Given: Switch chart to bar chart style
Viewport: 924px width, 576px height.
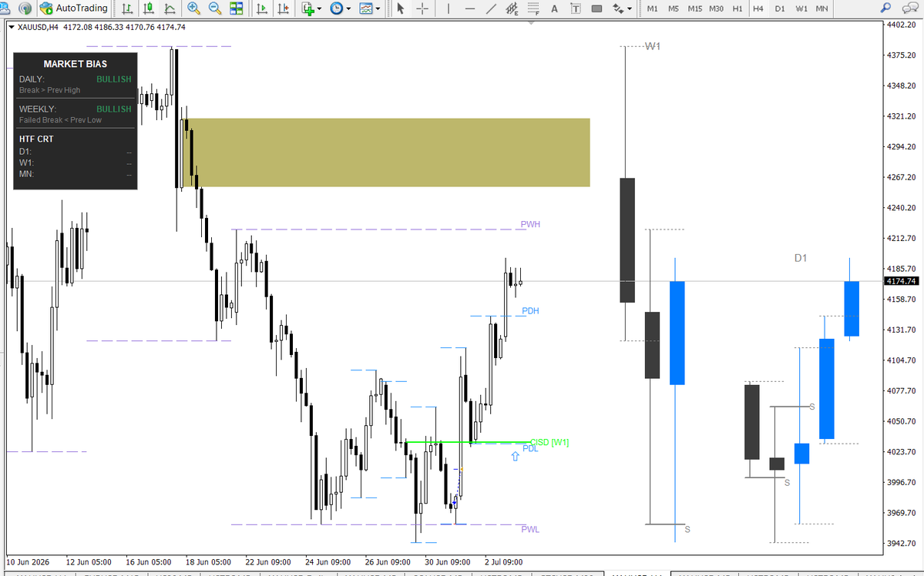Looking at the screenshot, I should click(x=126, y=8).
